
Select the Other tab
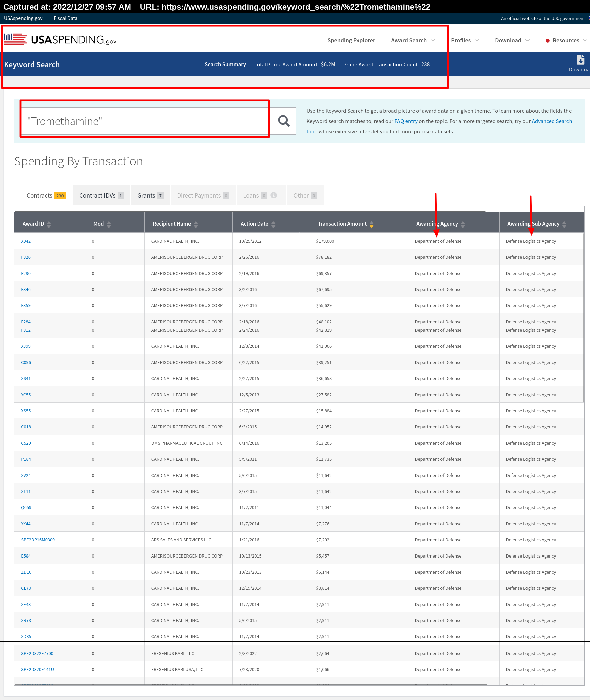point(305,195)
